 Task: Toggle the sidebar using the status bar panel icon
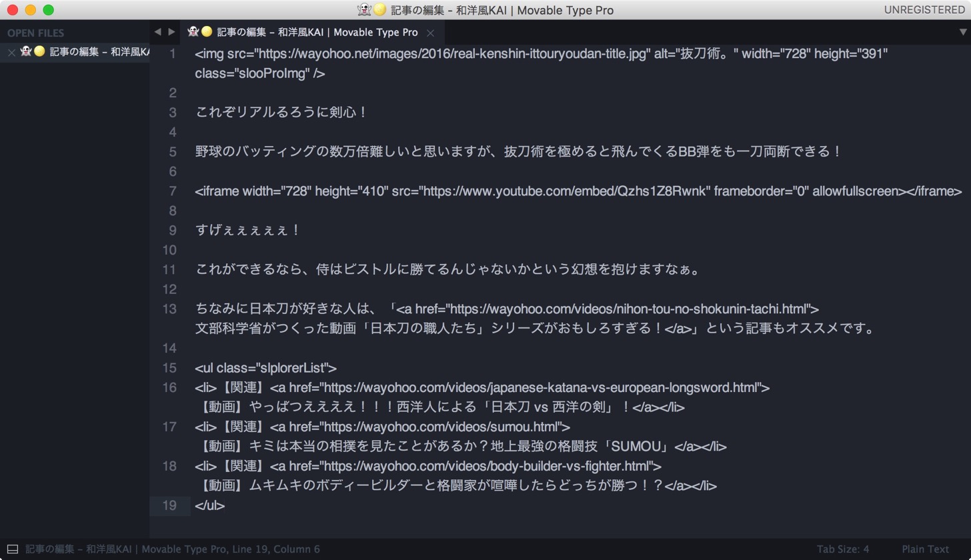click(x=12, y=549)
